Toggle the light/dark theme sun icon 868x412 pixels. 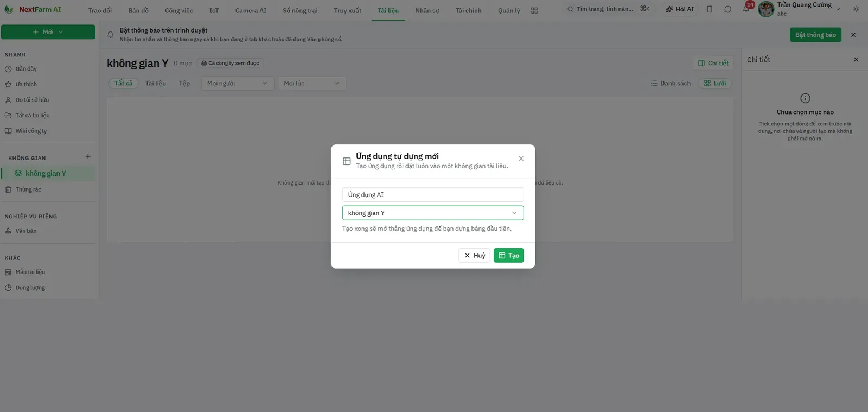pyautogui.click(x=856, y=9)
